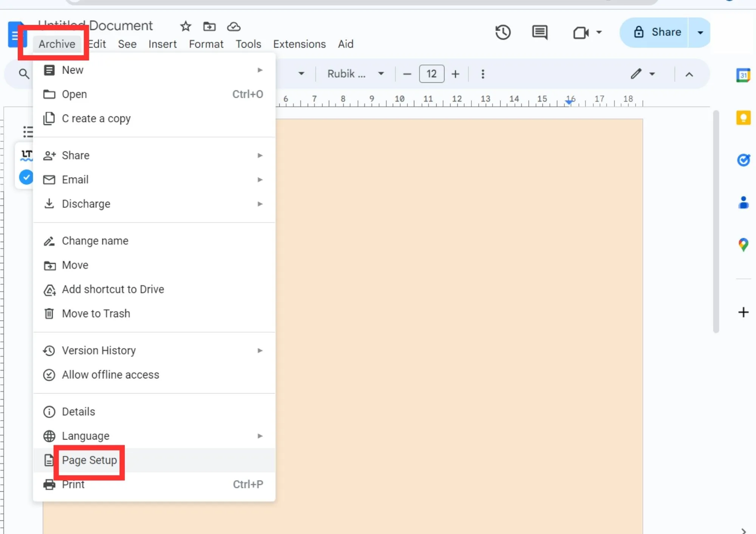Open Google Calendar side panel icon
This screenshot has width=756, height=534.
[743, 75]
